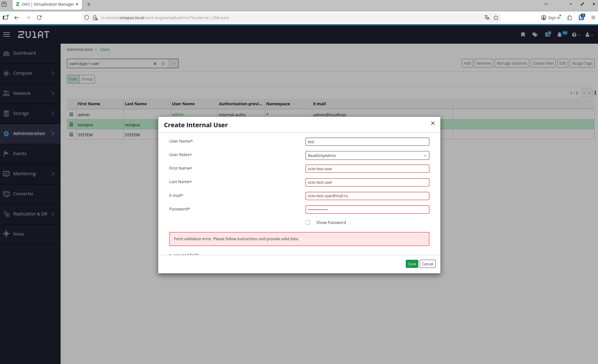Click Assign Tags button
Screen dimensions: 598x364
[x=582, y=63]
